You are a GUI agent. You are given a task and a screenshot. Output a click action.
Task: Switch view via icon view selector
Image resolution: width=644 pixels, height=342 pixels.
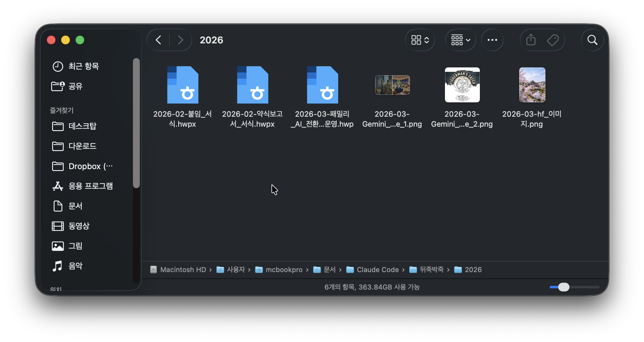pos(420,40)
